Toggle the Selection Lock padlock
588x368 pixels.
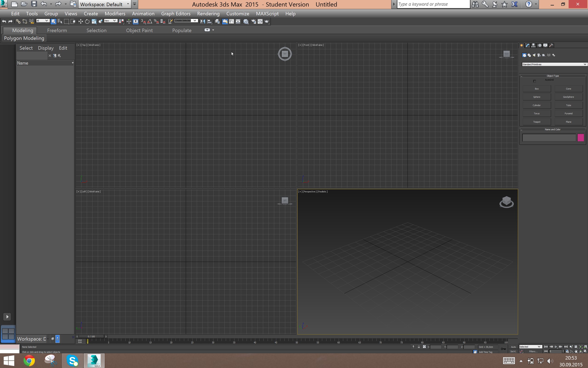pyautogui.click(x=419, y=347)
